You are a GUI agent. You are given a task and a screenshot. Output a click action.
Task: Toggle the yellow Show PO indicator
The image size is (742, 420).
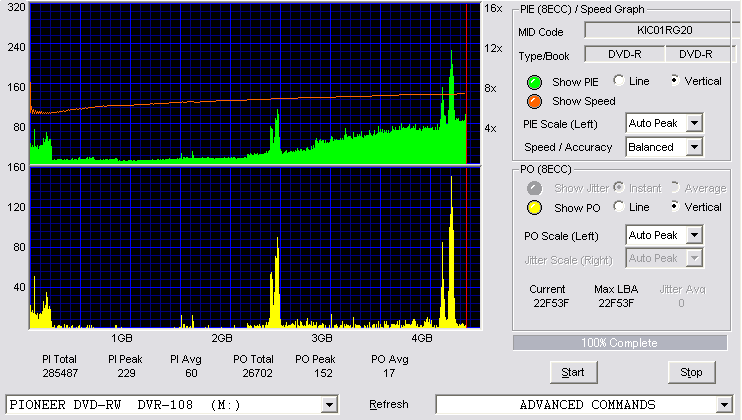pos(534,208)
